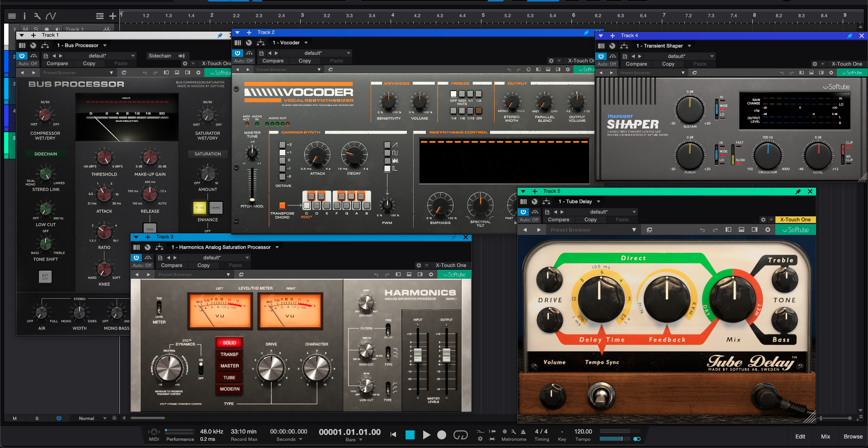868x448 pixels.
Task: Click Return to Zero transport button
Action: pyautogui.click(x=393, y=435)
